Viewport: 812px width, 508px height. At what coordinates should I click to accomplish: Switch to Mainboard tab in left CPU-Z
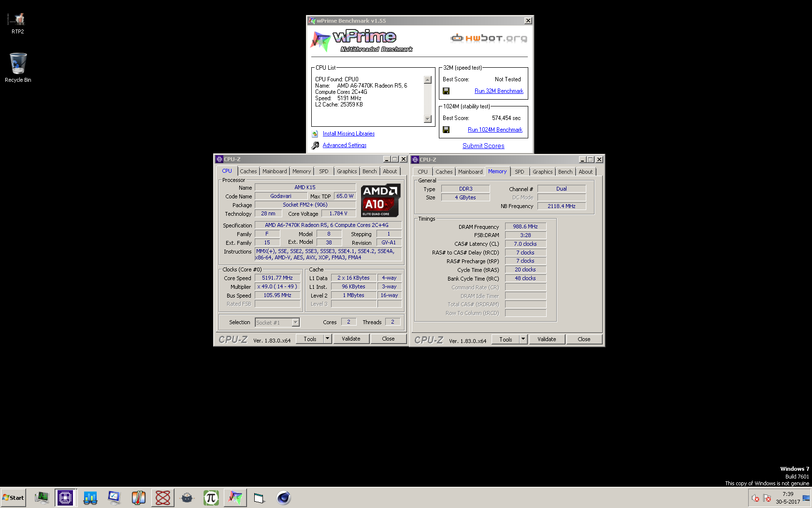[x=275, y=171]
